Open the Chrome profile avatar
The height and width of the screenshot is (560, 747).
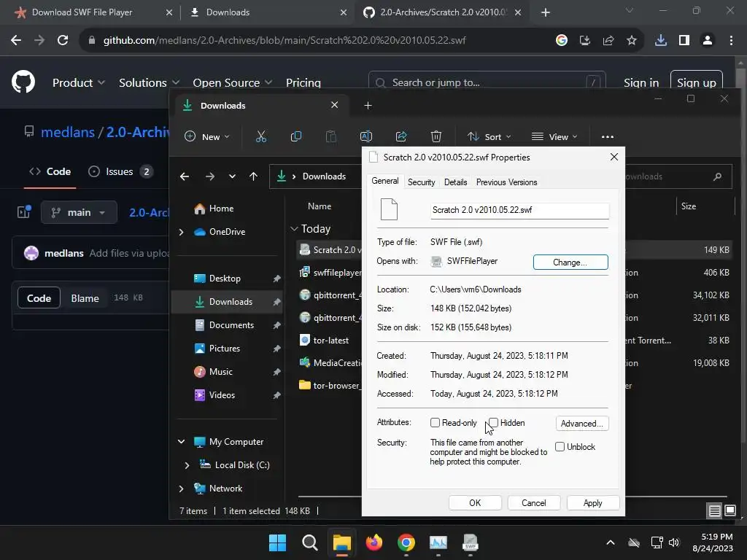tap(708, 40)
